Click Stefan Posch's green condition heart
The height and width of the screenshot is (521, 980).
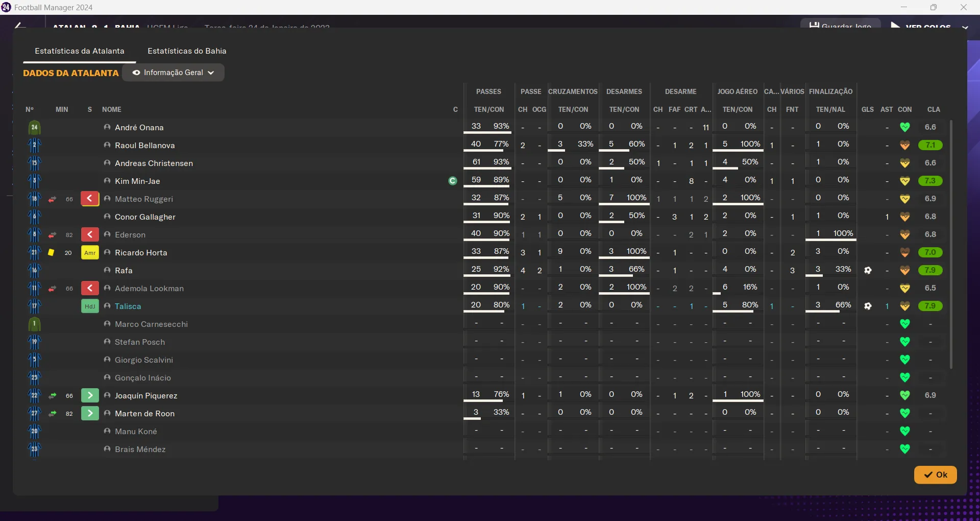905,342
